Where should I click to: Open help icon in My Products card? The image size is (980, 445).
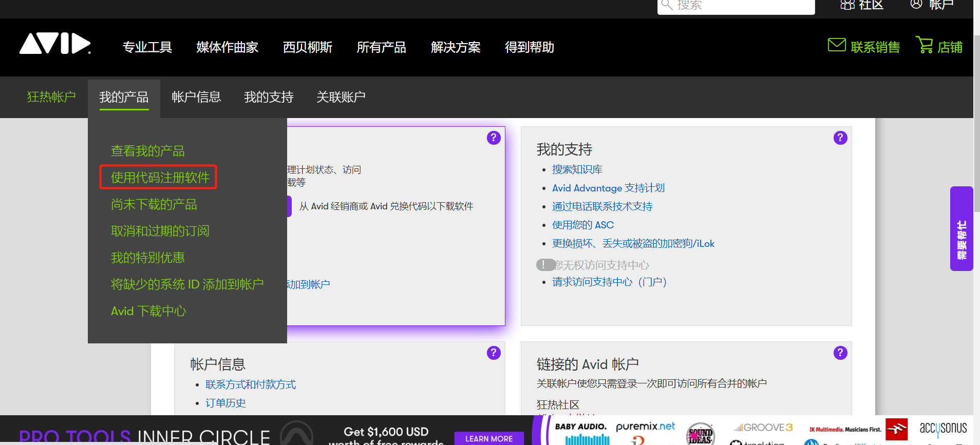(x=494, y=138)
